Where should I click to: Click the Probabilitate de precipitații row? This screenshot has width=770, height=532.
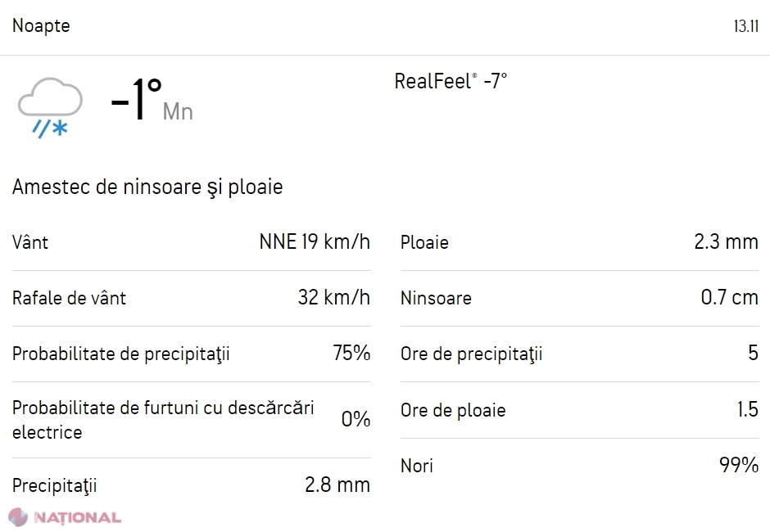191,354
